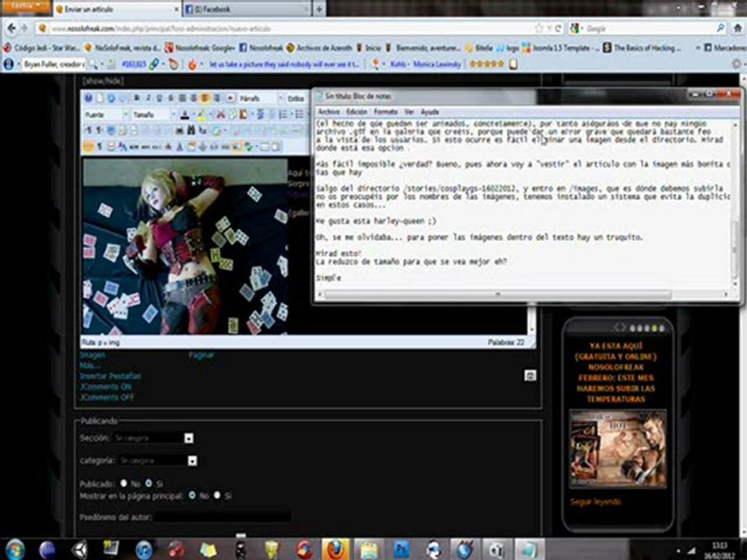Open find with the binoculars icon
This screenshot has width=747, height=560.
191,130
